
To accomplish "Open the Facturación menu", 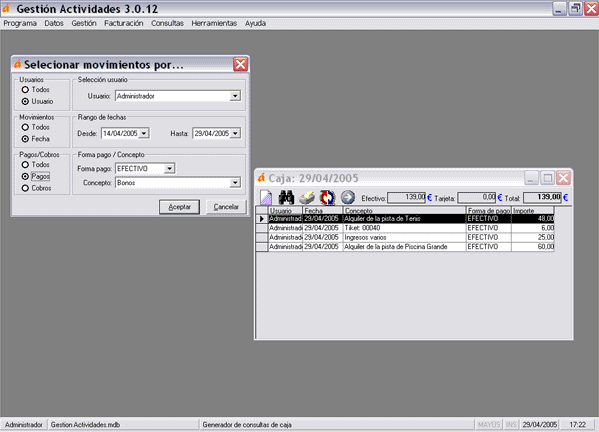I will (124, 23).
